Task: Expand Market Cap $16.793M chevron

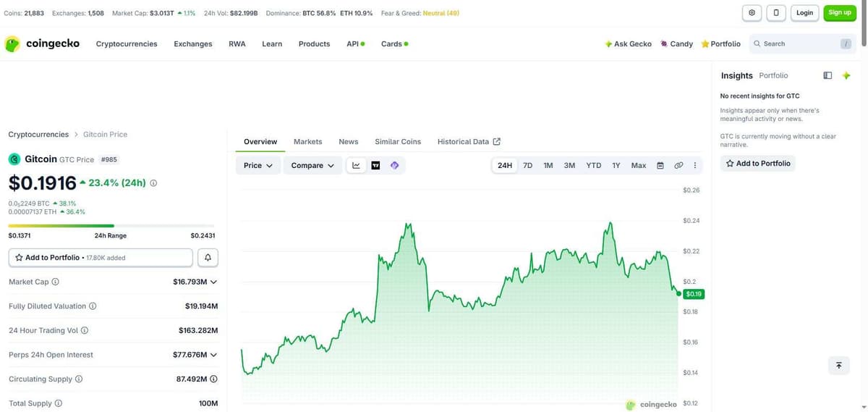Action: (213, 282)
